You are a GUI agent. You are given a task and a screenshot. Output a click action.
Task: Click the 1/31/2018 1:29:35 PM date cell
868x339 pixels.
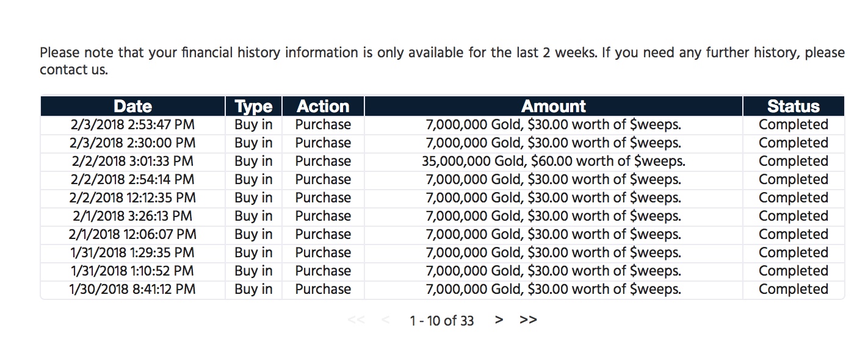[133, 253]
